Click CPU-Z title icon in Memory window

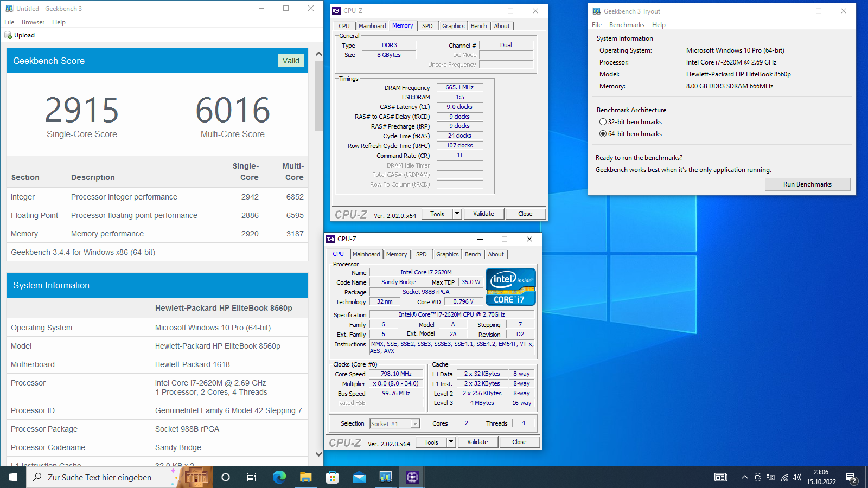tap(336, 11)
